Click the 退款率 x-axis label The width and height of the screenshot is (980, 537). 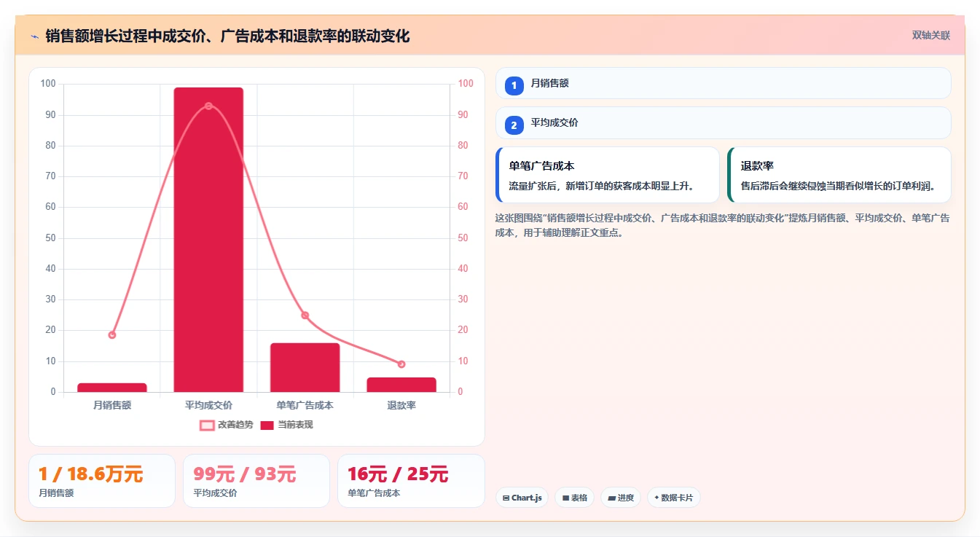pos(401,405)
